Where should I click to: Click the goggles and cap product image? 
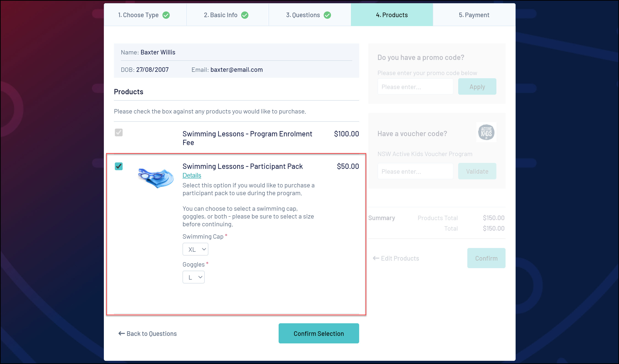156,178
